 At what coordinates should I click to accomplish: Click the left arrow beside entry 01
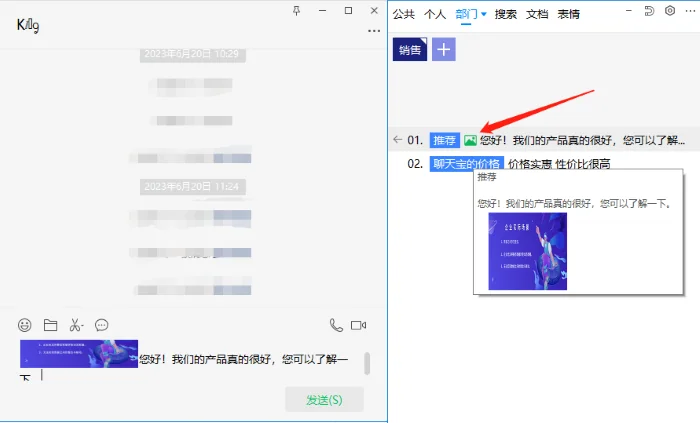[x=397, y=140]
